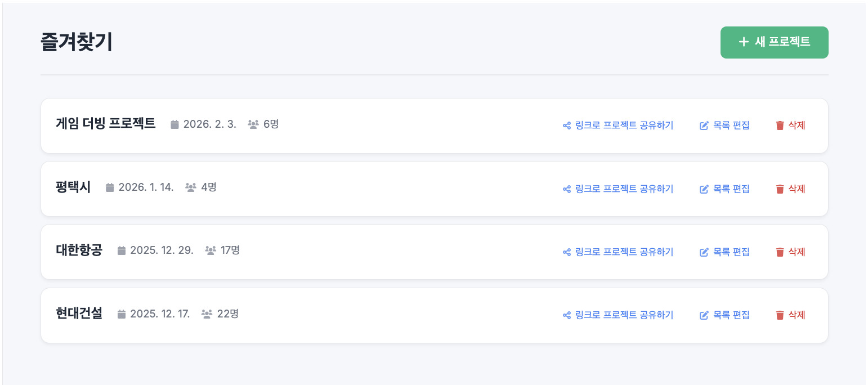Create a new project with 새 프로젝트
Screen dimensions: 868x385
(x=774, y=42)
